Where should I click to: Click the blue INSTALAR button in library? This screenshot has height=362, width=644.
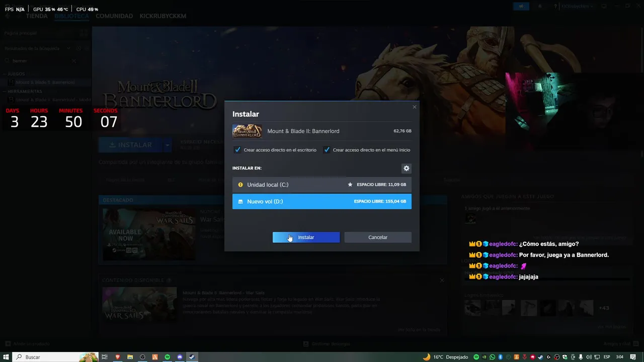pos(130,145)
